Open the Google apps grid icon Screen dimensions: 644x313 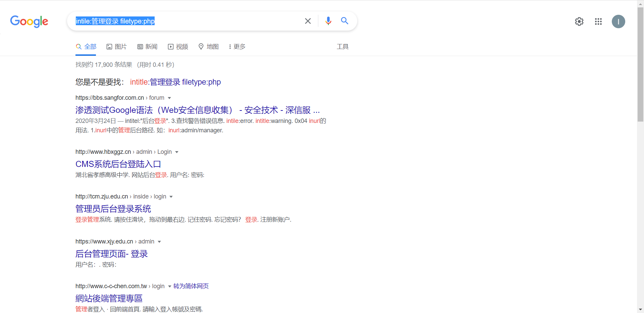tap(598, 21)
